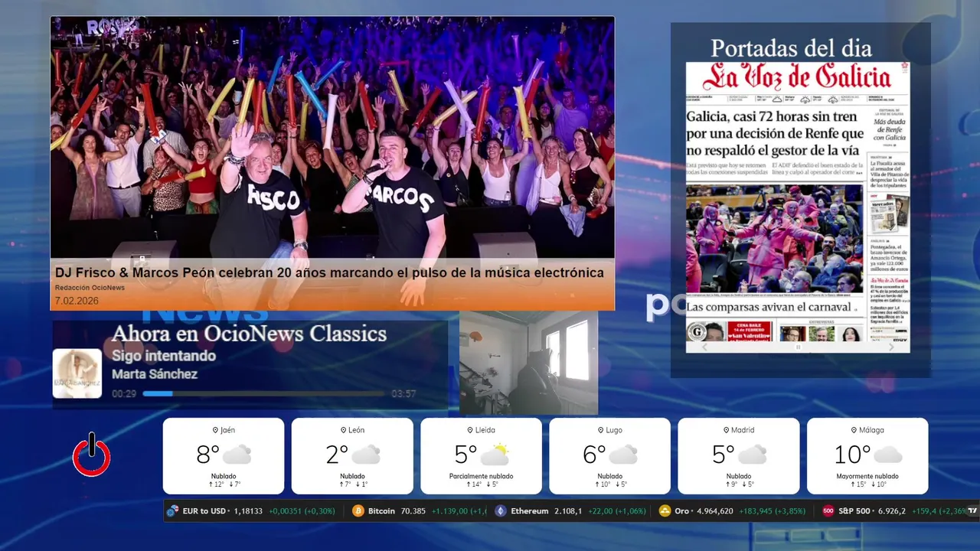Click the red S&P 500 badge icon
This screenshot has width=980, height=551.
pyautogui.click(x=828, y=511)
